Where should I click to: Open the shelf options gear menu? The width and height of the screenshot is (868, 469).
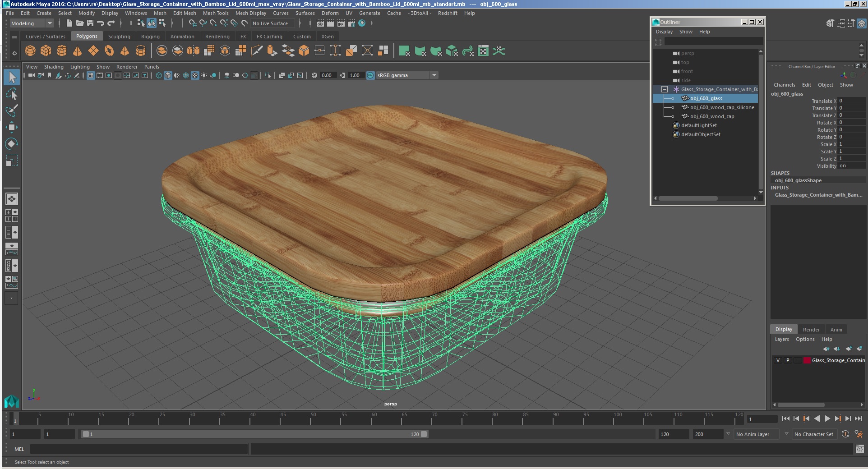(x=14, y=53)
